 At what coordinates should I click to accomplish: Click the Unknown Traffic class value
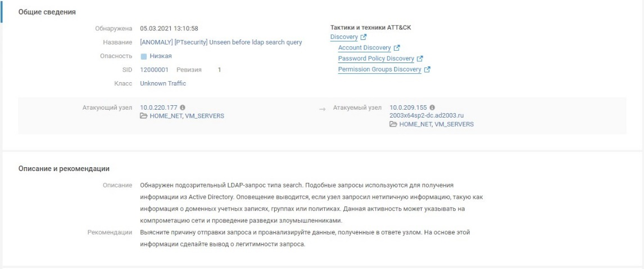(163, 83)
